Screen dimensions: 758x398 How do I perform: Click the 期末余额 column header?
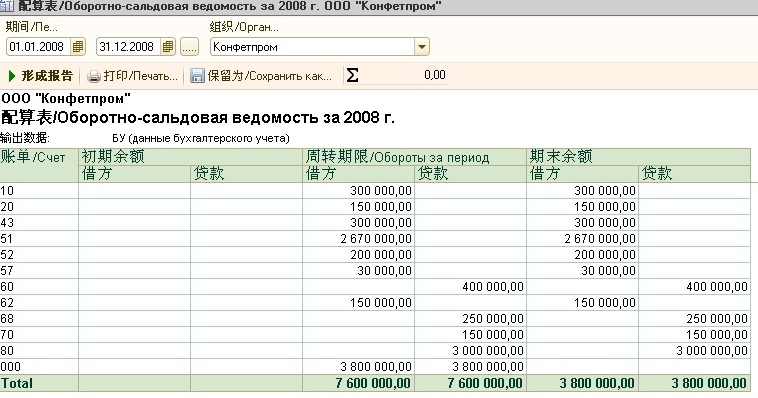(x=639, y=157)
